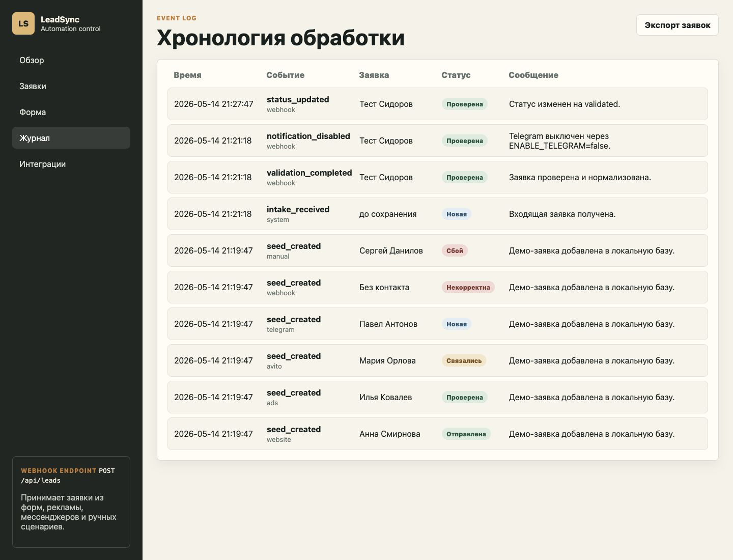Viewport: 733px width, 560px height.
Task: Select lead name Сергей Данилов
Action: pos(391,250)
